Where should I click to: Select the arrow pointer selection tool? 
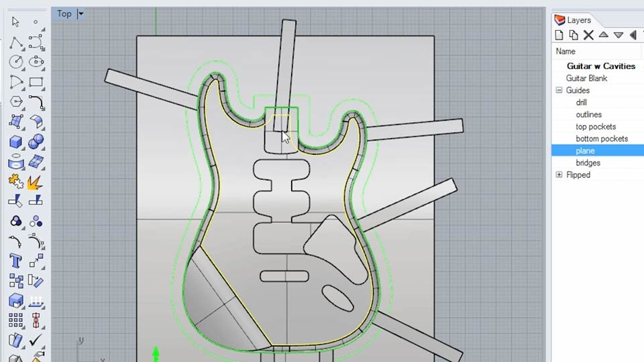(15, 21)
